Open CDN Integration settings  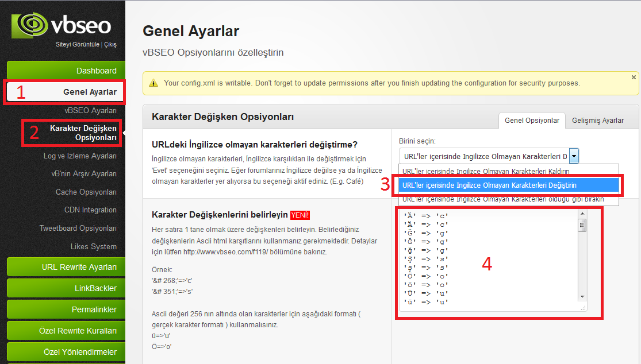click(90, 210)
